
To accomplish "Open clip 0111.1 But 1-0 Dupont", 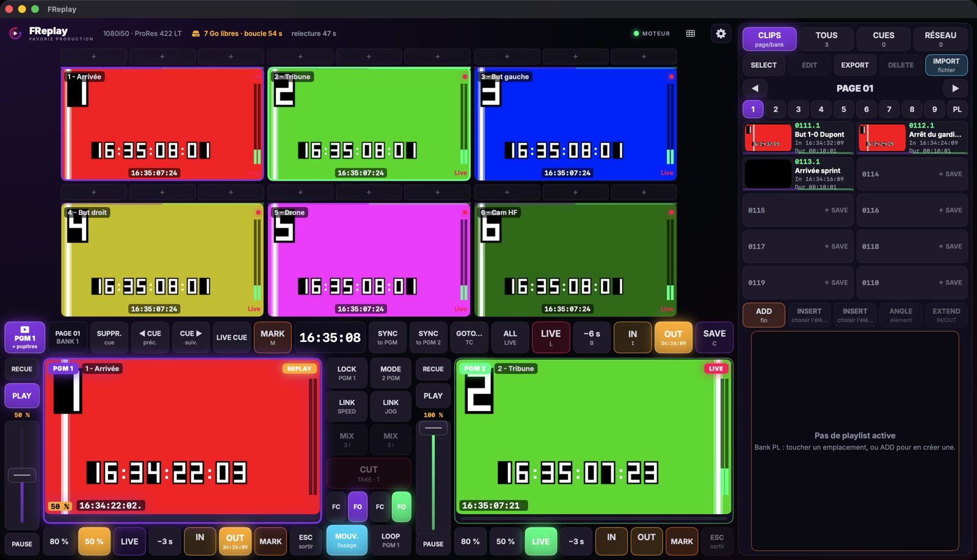I will point(798,137).
